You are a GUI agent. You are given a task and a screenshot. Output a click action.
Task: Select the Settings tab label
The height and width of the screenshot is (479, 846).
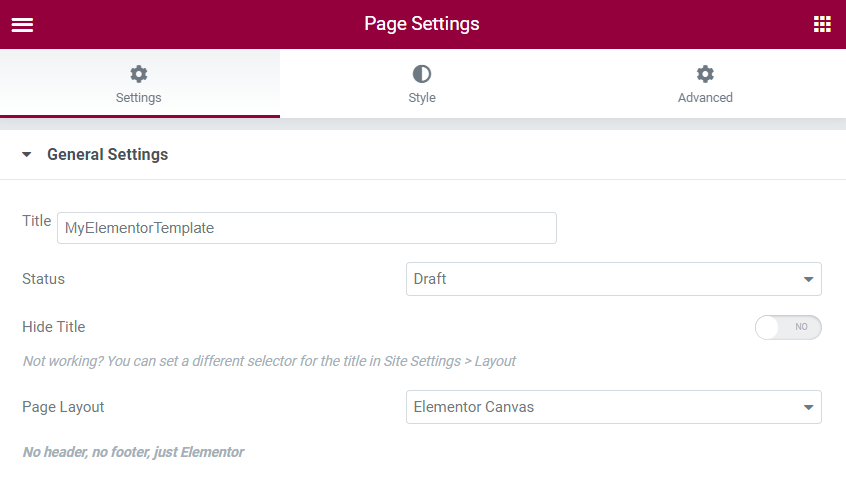point(139,98)
